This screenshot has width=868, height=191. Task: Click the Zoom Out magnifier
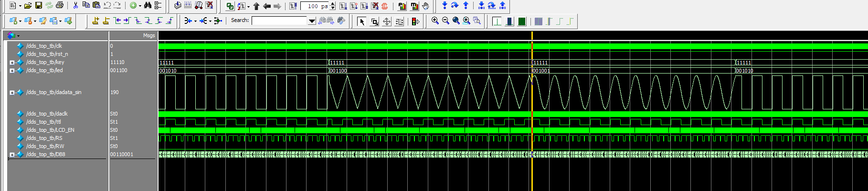[445, 21]
